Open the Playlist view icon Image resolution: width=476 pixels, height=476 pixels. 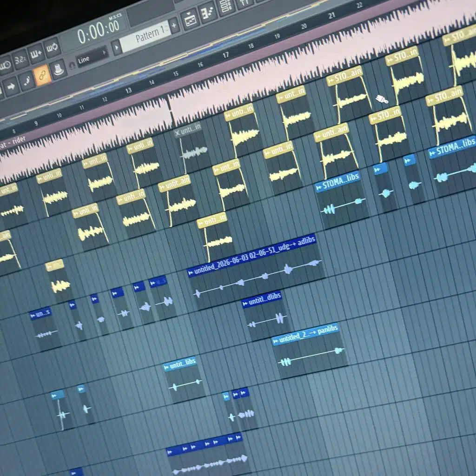[190, 20]
